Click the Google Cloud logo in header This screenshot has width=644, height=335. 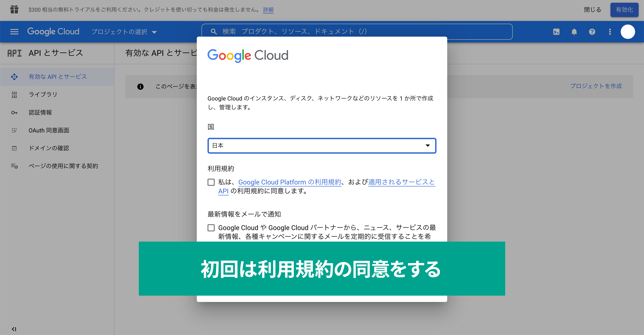coord(53,32)
